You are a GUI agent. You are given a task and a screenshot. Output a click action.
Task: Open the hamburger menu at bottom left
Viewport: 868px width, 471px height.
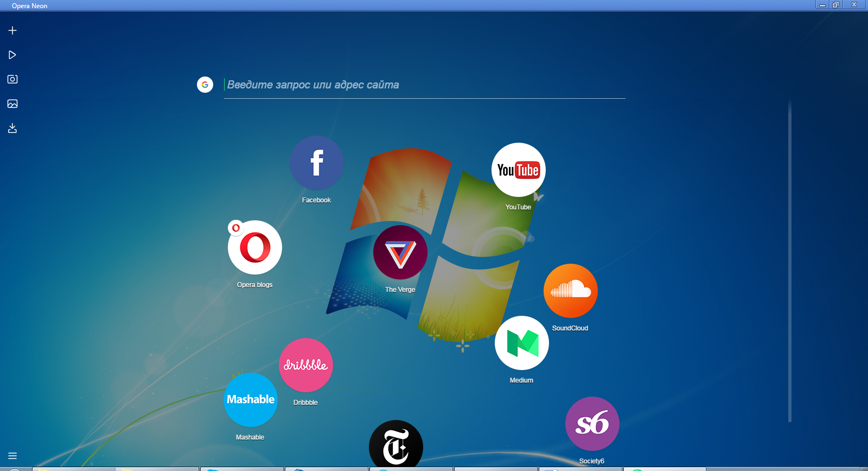pyautogui.click(x=12, y=456)
